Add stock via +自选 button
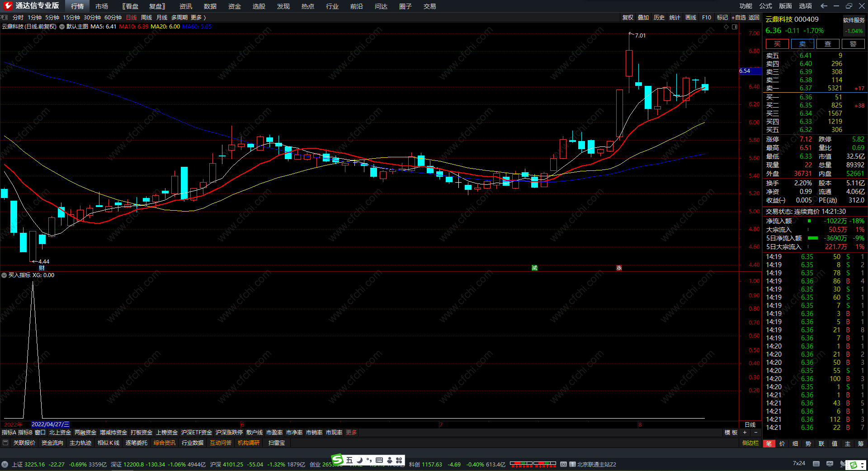Viewport: 868px width, 471px height. 739,18
